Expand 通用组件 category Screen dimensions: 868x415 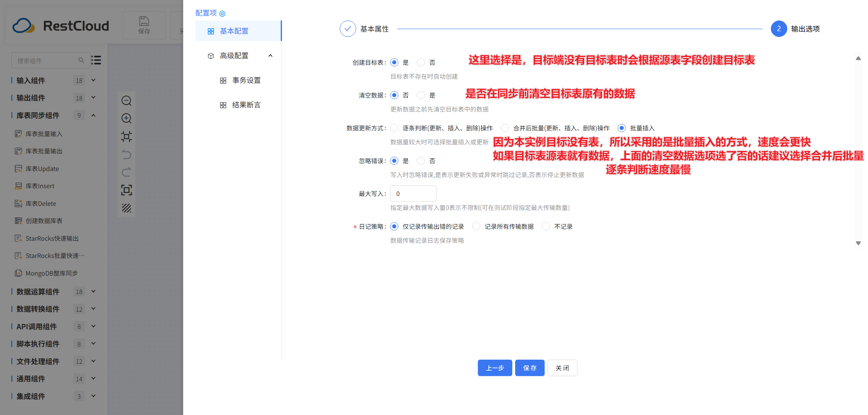click(93, 379)
